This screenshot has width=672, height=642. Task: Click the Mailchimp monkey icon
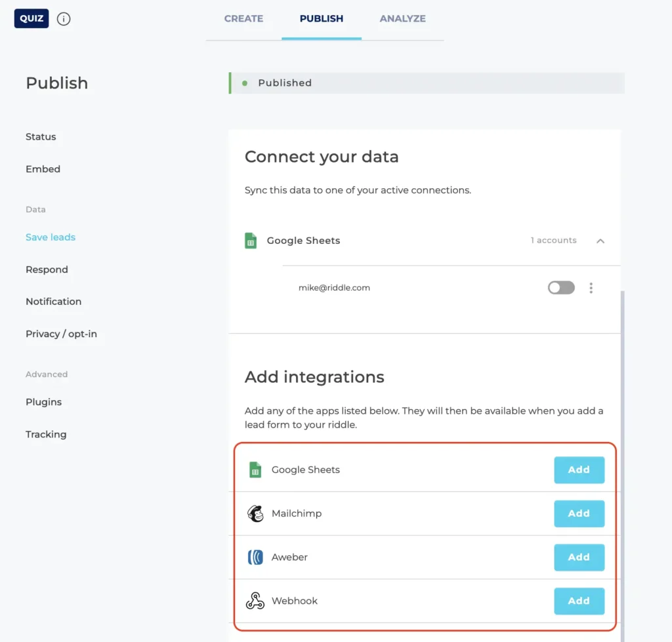point(255,513)
